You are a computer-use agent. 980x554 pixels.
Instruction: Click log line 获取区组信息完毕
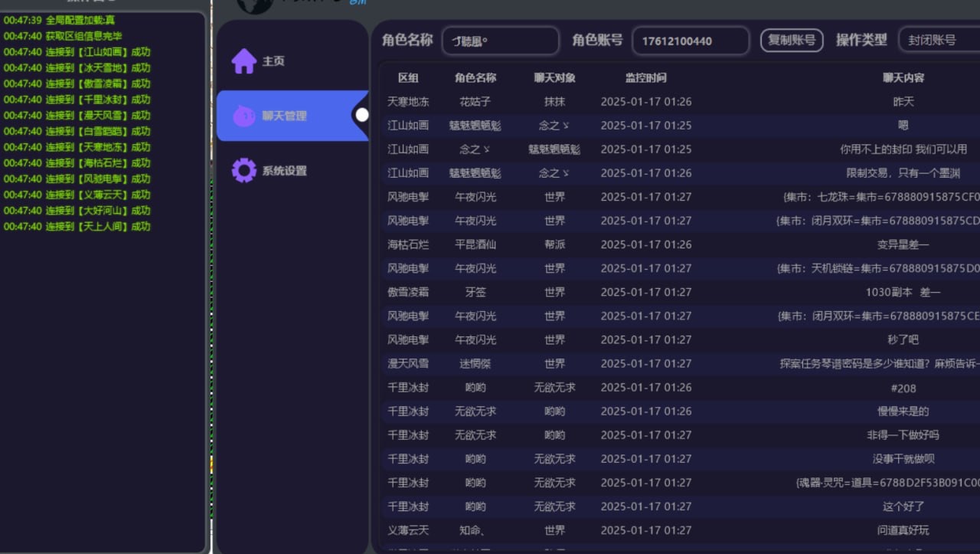63,36
